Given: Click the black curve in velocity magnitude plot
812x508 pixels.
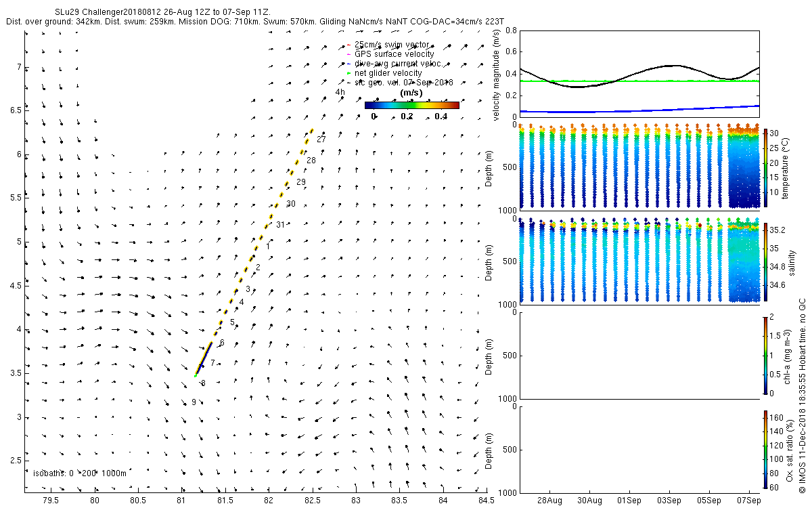Looking at the screenshot, I should click(670, 66).
